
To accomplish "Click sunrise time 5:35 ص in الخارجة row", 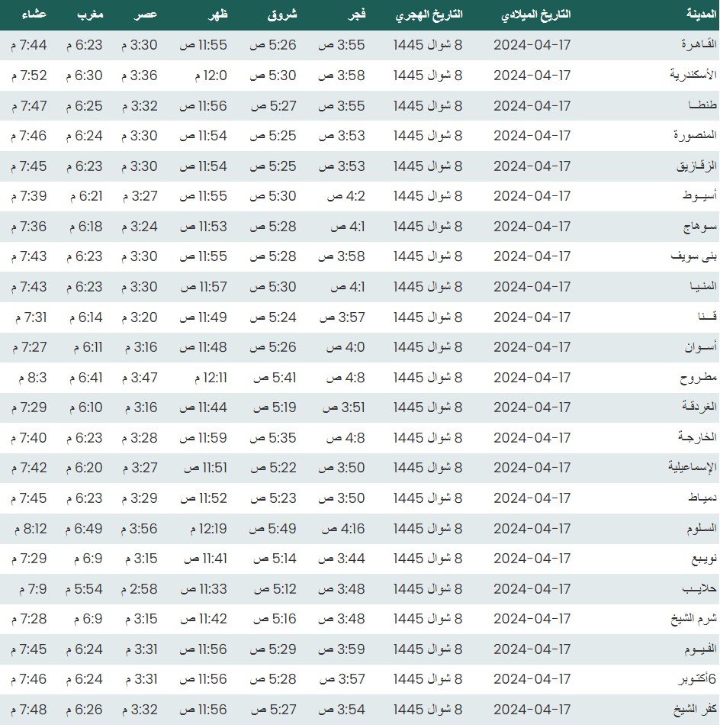I will click(x=273, y=438).
